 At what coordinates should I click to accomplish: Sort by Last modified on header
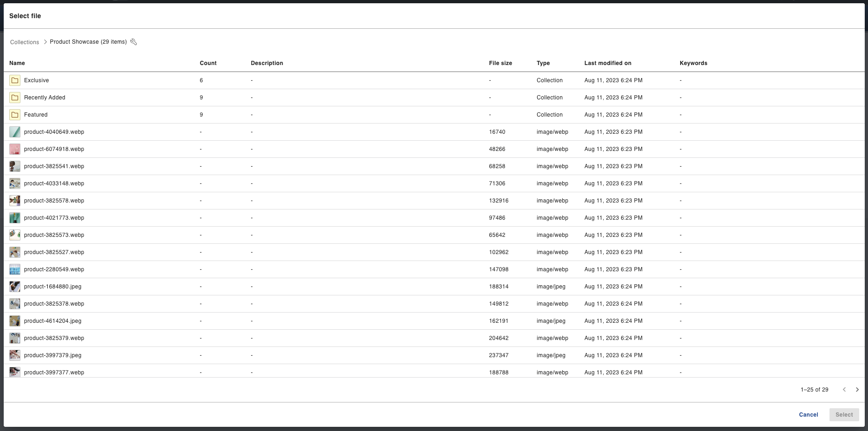(x=607, y=63)
